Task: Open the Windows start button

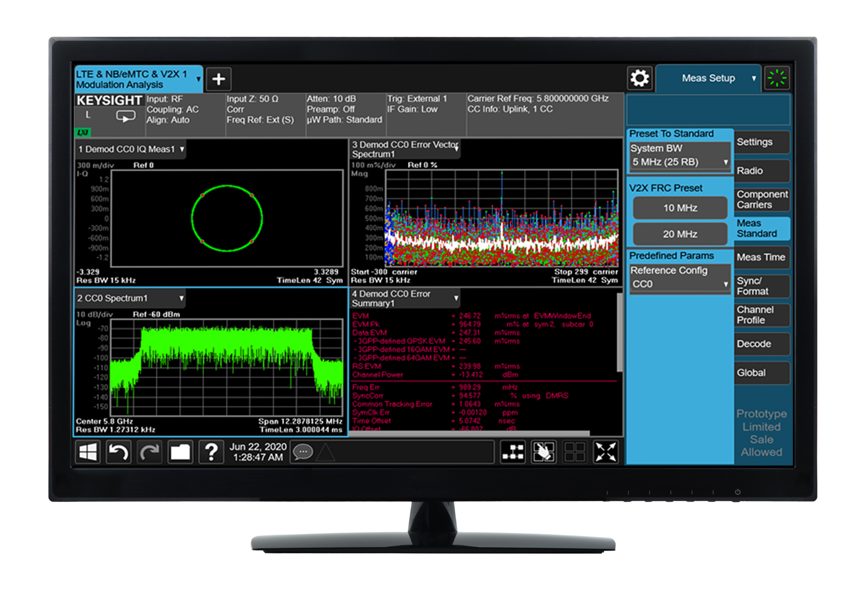Action: coord(88,452)
